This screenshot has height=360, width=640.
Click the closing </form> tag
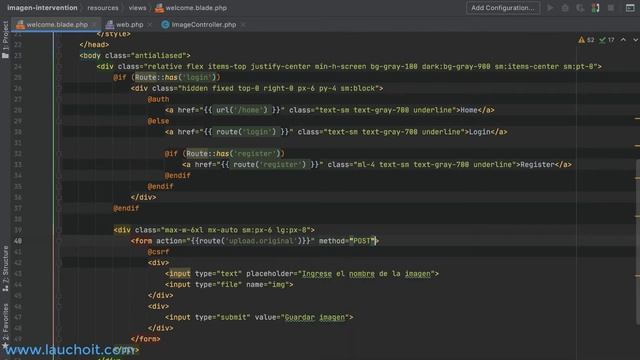(146, 339)
